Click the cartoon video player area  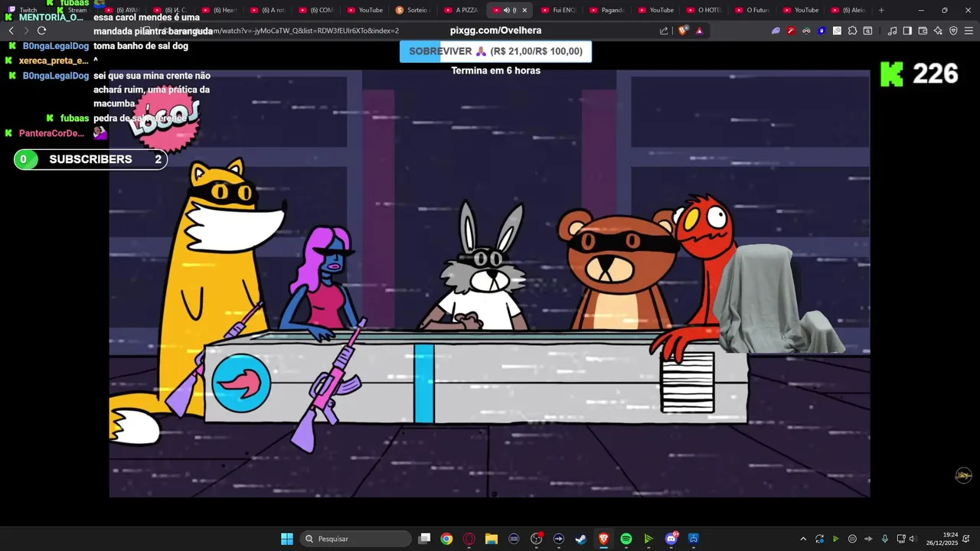click(x=489, y=283)
